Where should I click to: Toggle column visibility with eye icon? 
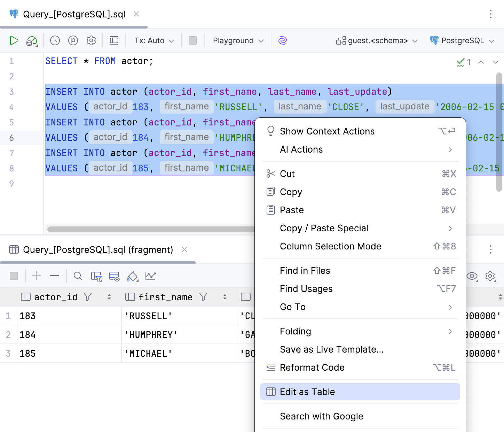pyautogui.click(x=472, y=276)
